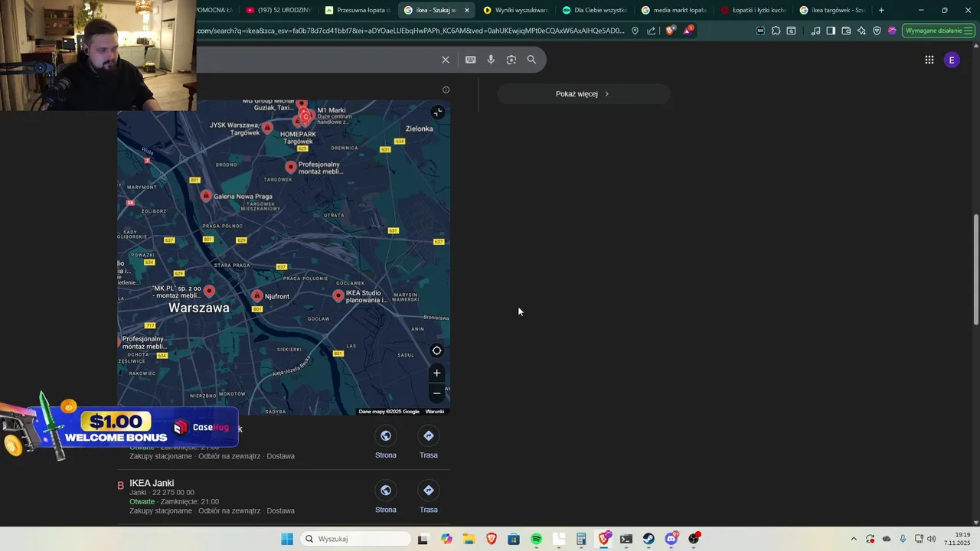Switch to media markt łopata tab
980x551 pixels.
coord(674,10)
